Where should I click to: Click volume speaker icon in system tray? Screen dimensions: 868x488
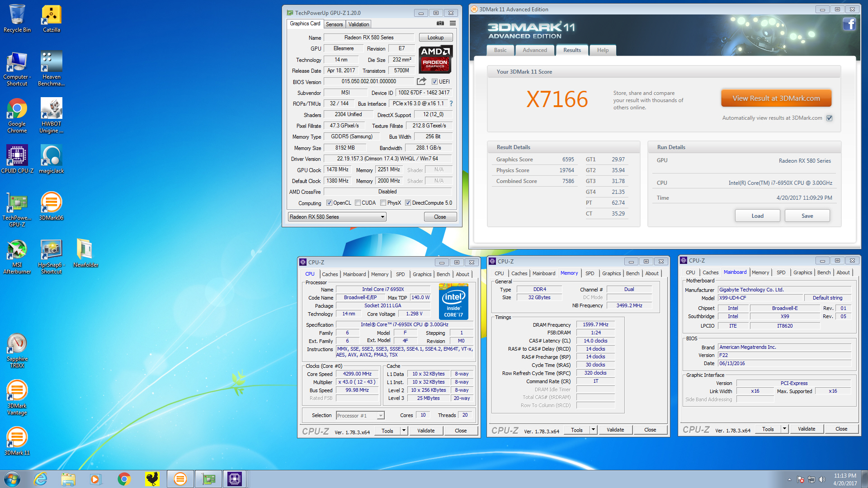[822, 479]
